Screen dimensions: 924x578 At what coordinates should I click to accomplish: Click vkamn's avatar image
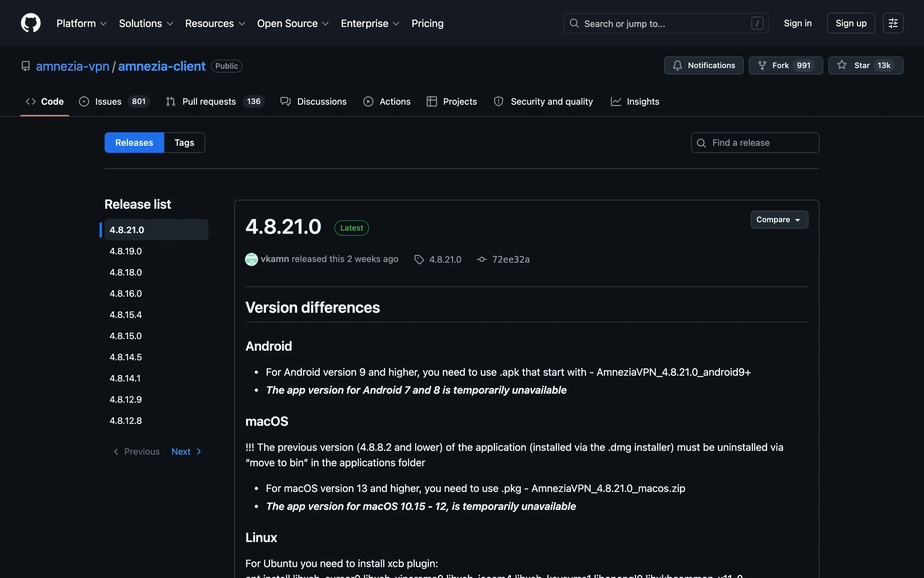point(251,259)
